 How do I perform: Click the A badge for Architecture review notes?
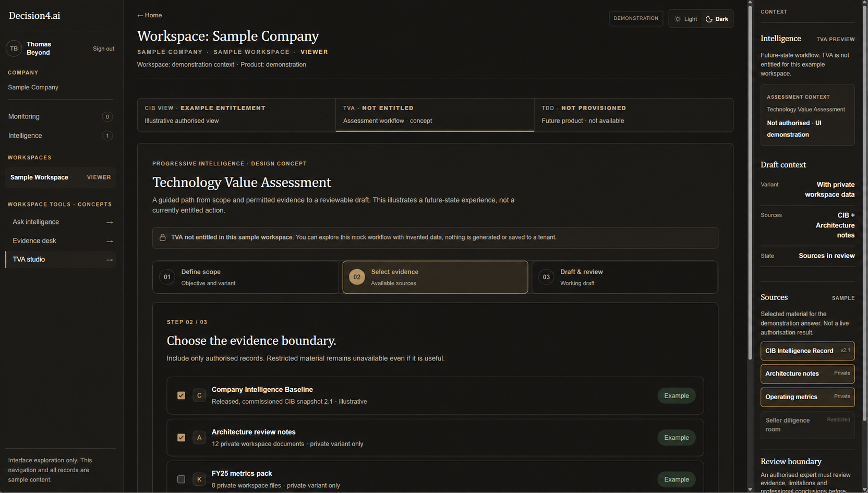(199, 438)
